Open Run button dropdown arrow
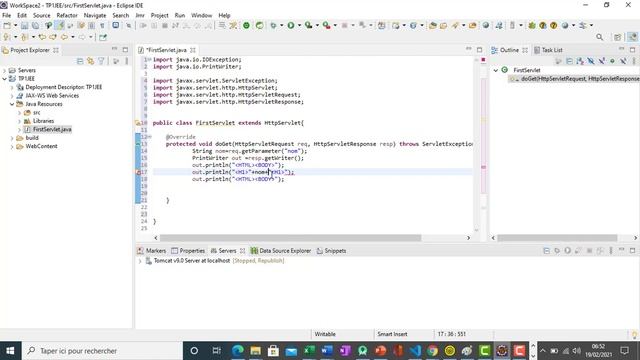Viewport: 640px width, 360px height. 299,26
